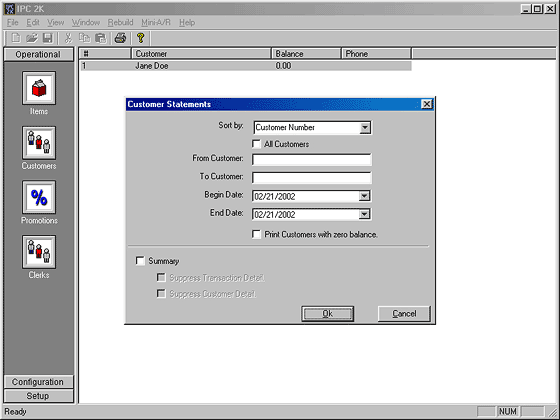560x420 pixels.
Task: Expand the Sort by dropdown
Action: tap(365, 128)
